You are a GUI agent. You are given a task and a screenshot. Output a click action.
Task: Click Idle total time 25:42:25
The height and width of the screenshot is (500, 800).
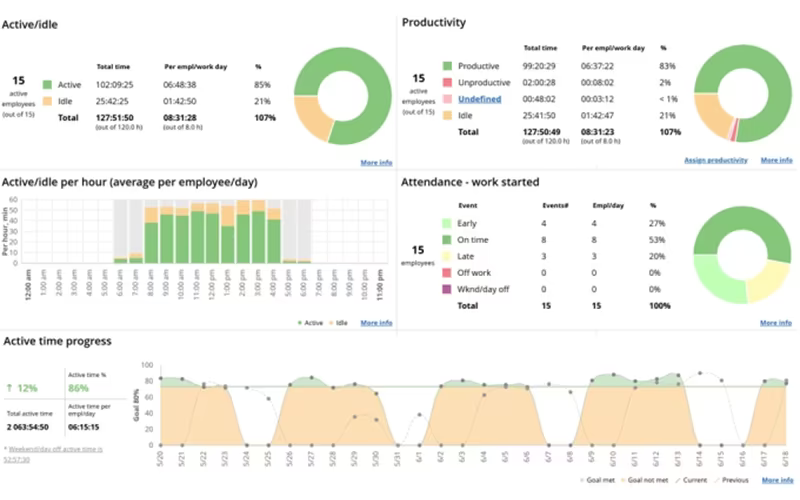(112, 101)
